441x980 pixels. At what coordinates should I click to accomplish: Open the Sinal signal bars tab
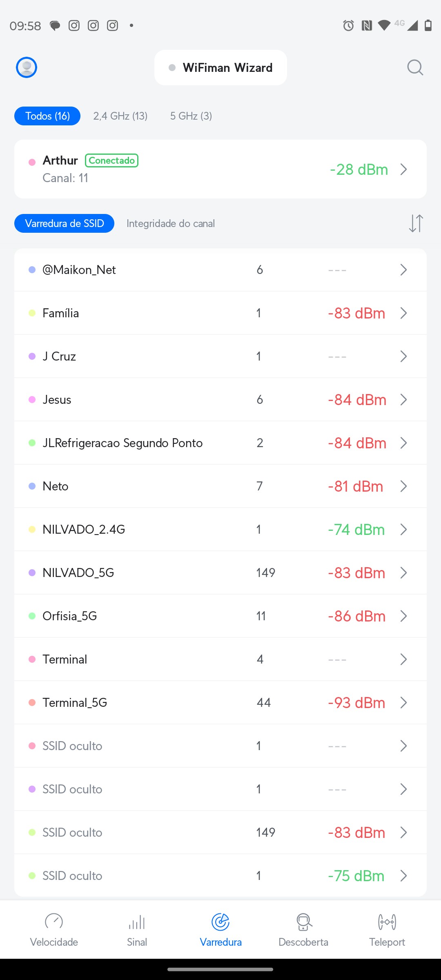click(x=137, y=930)
